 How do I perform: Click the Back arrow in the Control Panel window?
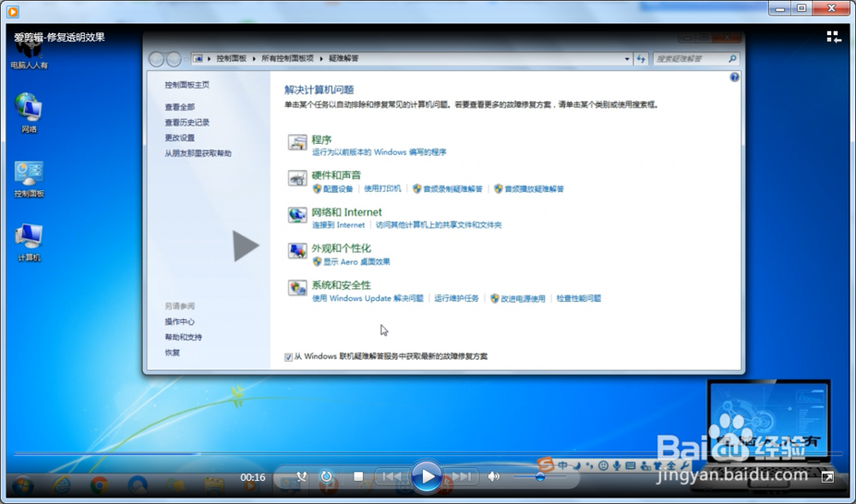[x=156, y=59]
